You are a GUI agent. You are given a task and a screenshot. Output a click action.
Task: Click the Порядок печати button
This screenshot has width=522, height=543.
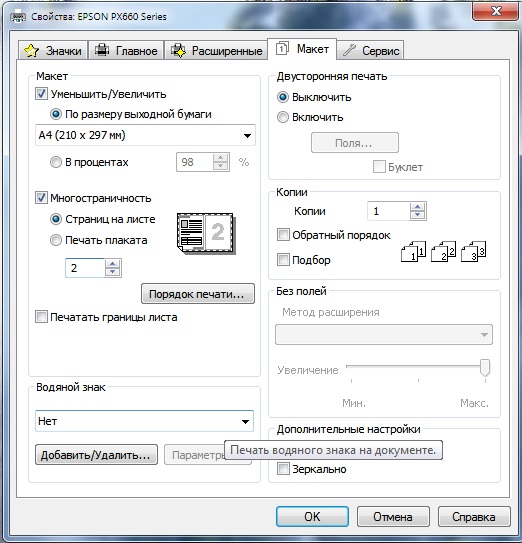(198, 294)
